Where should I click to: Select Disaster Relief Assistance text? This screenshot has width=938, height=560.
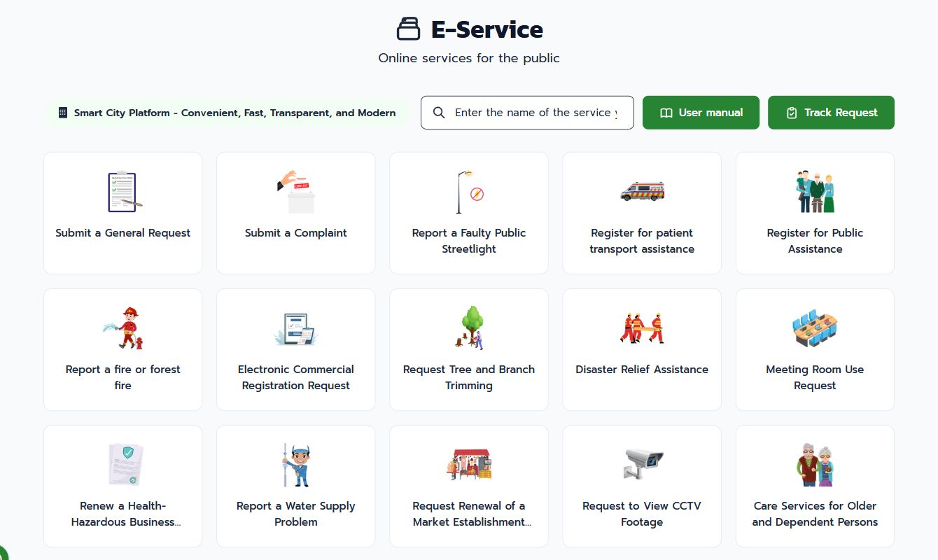coord(642,370)
